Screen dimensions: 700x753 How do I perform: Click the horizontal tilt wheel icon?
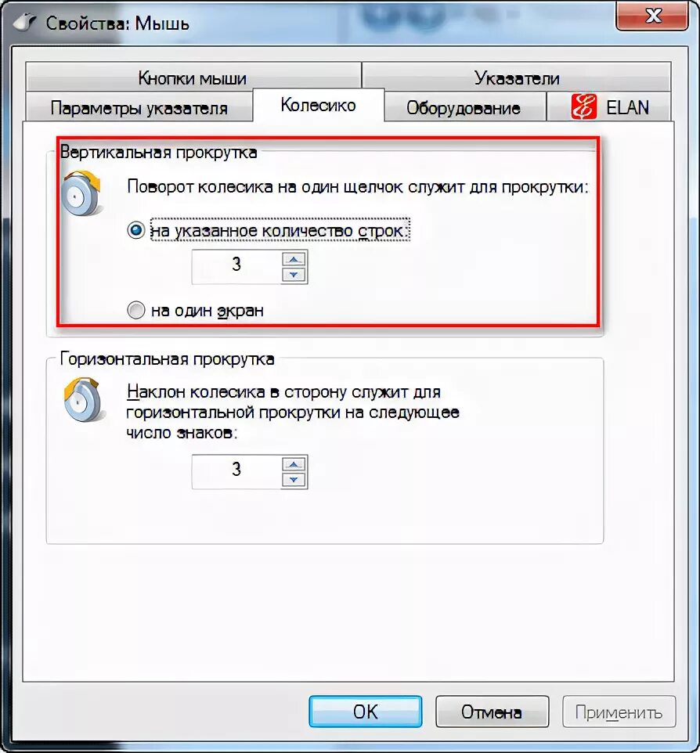tap(83, 399)
